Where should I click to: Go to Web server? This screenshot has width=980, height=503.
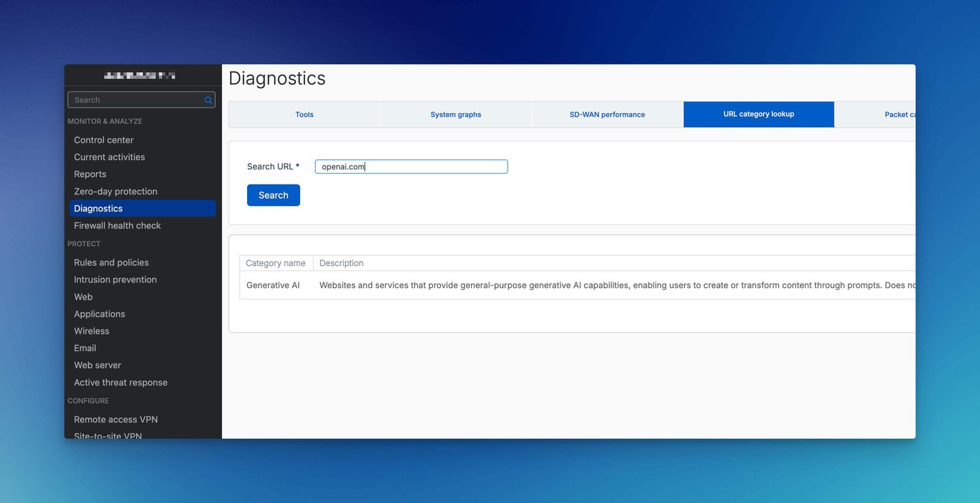(x=98, y=365)
